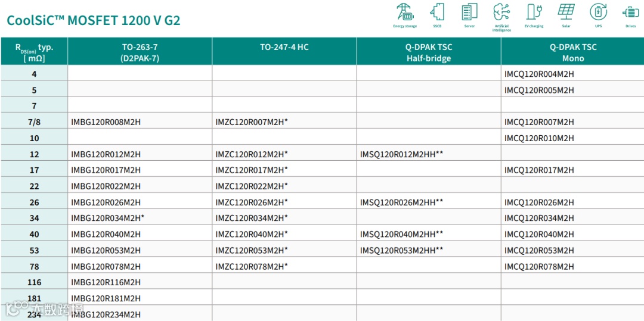Select part IMSQ120R053M2HH**
The width and height of the screenshot is (644, 321).
[402, 250]
